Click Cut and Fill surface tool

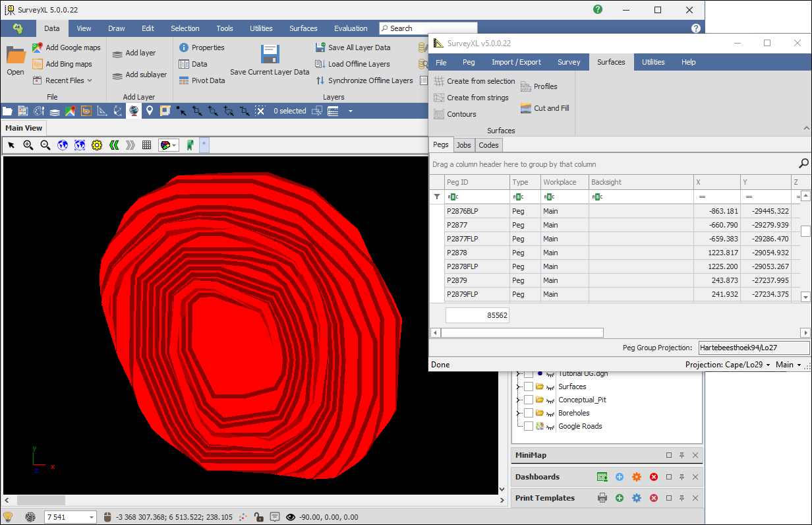tap(544, 108)
